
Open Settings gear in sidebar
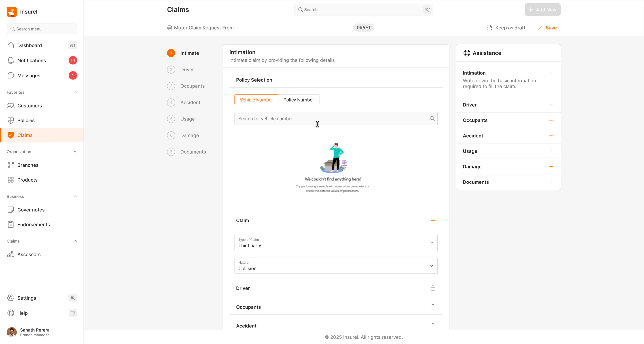pos(11,298)
